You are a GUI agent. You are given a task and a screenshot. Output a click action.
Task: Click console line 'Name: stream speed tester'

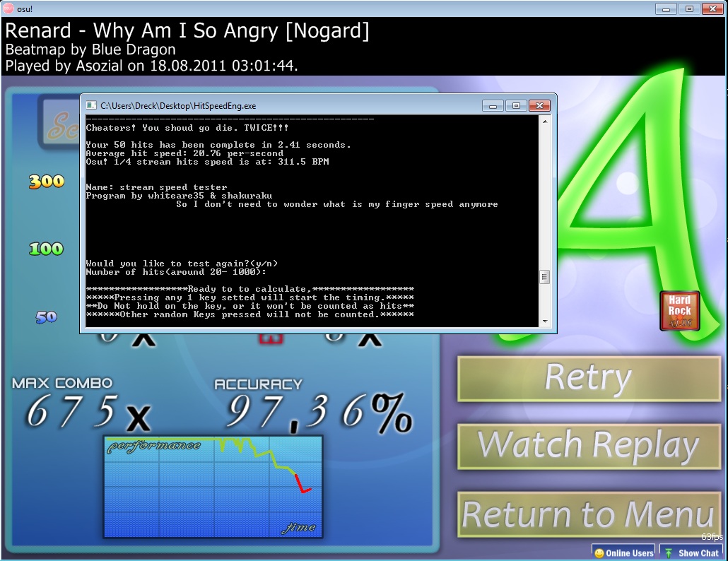coord(156,187)
